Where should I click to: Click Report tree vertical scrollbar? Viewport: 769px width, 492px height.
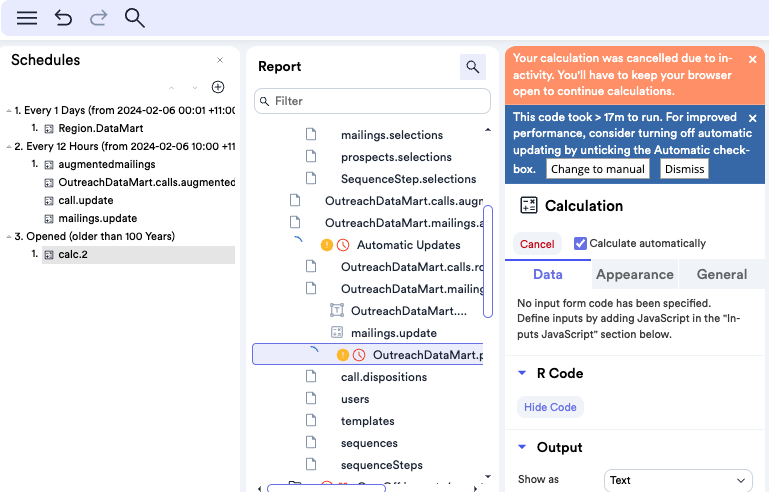tap(488, 261)
